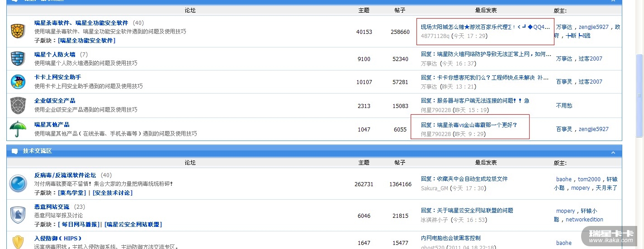Open moderator mopery in the 恶意网站交流 row
The height and width of the screenshot is (249, 644).
click(565, 211)
